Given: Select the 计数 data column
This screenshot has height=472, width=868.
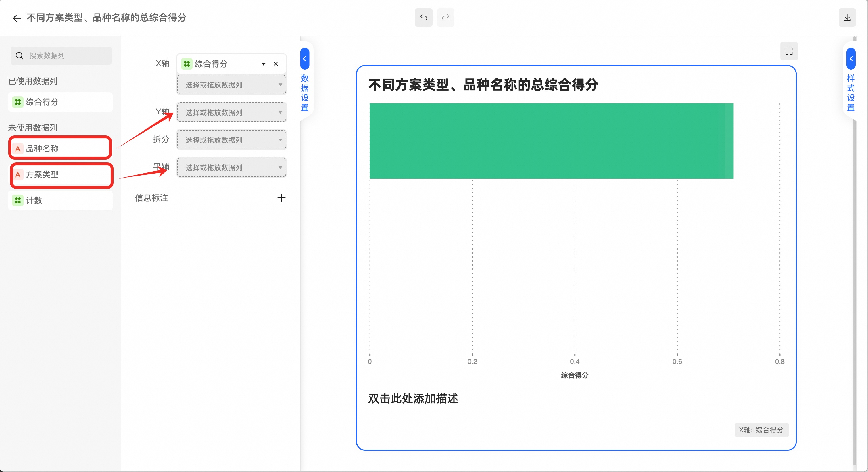Looking at the screenshot, I should click(x=60, y=200).
